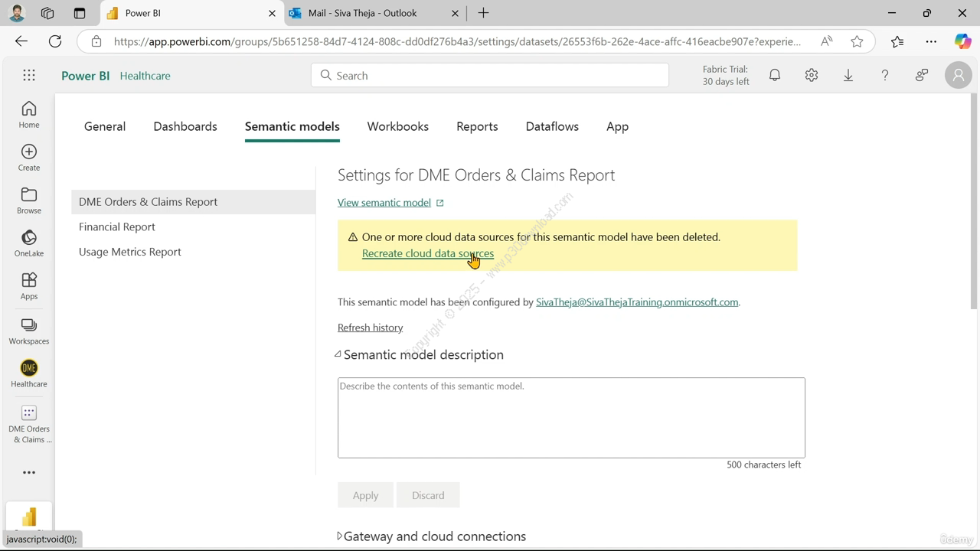Open OneLake in left navigation
This screenshot has height=551, width=980.
tap(29, 243)
